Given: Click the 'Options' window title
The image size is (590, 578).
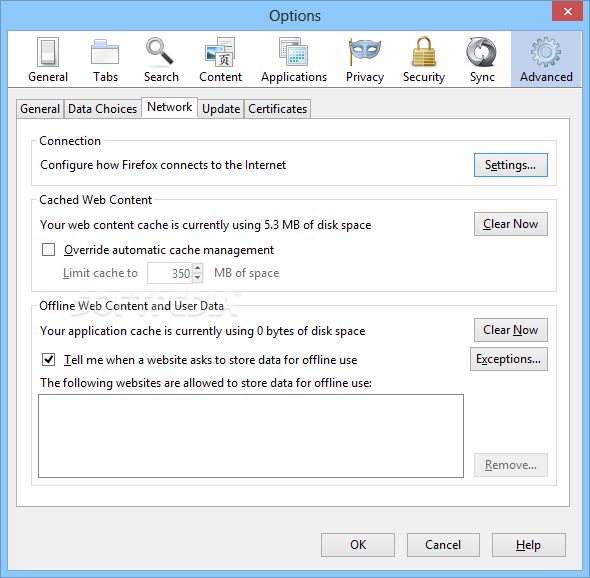Looking at the screenshot, I should pos(295,16).
